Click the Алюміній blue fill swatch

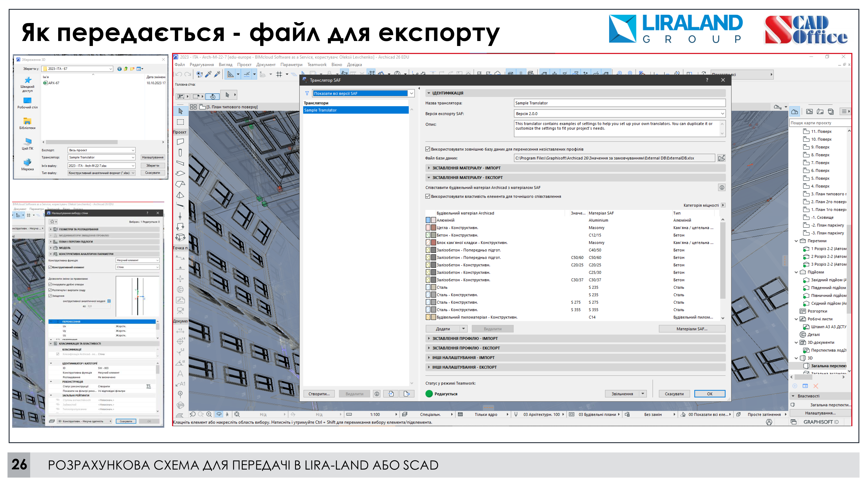(428, 220)
